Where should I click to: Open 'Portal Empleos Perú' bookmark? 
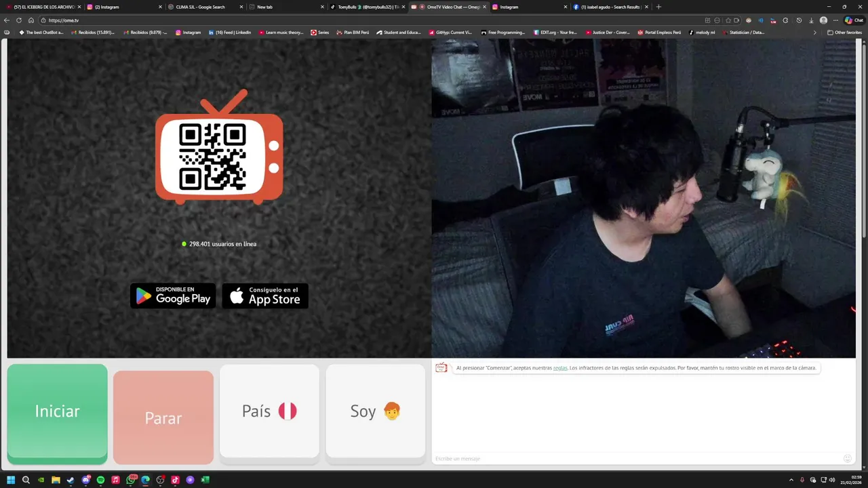click(x=659, y=33)
